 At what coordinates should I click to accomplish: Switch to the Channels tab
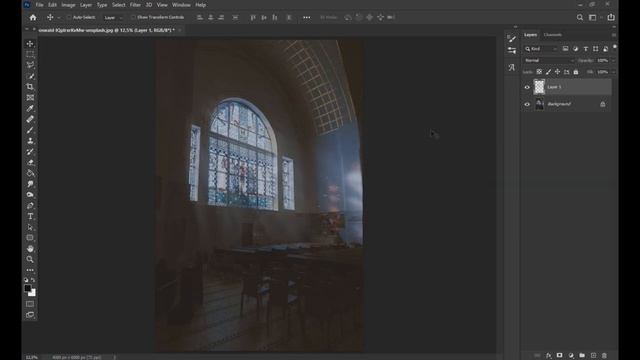point(553,35)
